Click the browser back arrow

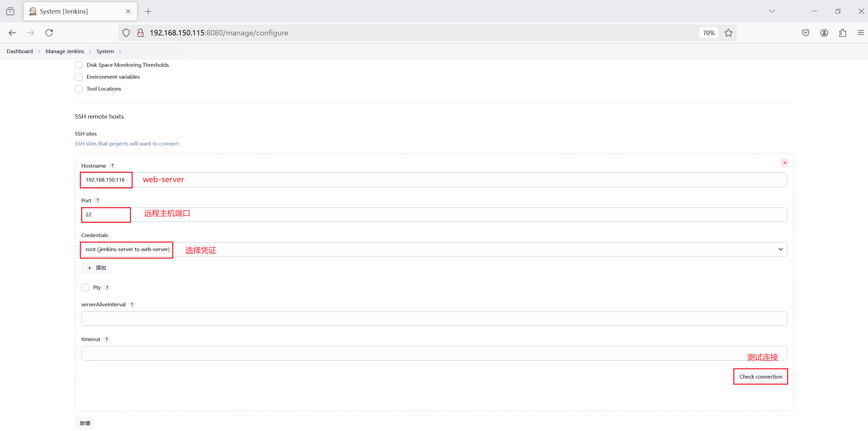12,33
